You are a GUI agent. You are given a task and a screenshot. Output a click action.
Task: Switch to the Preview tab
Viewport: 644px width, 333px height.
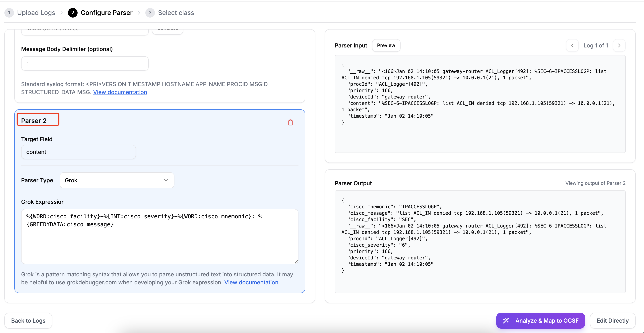(386, 45)
